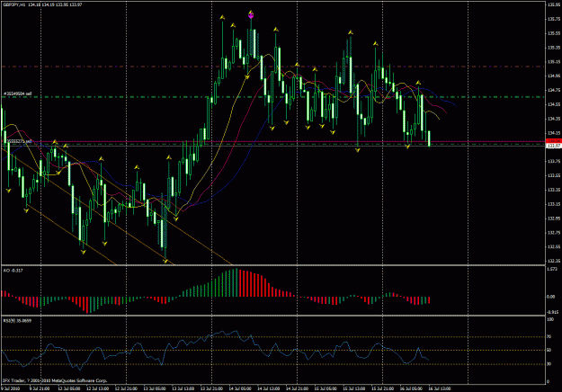Click the red current price tag on price axis
The image size is (562, 392).
pos(553,141)
